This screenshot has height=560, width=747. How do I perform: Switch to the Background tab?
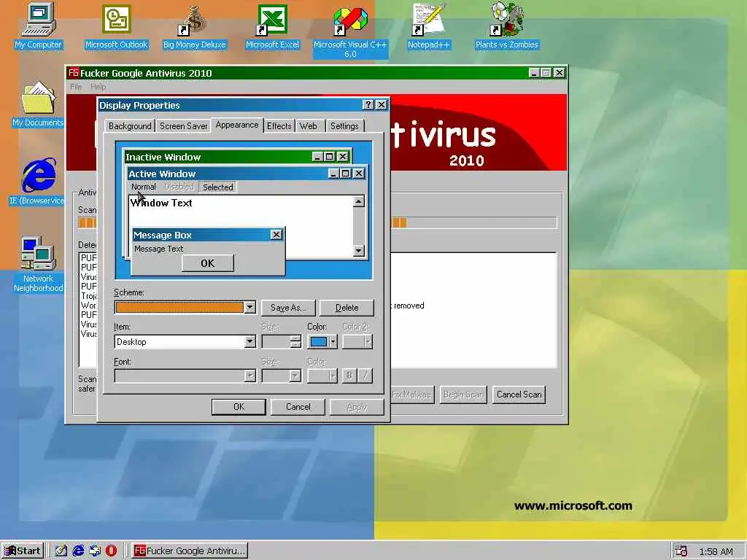[x=130, y=125]
